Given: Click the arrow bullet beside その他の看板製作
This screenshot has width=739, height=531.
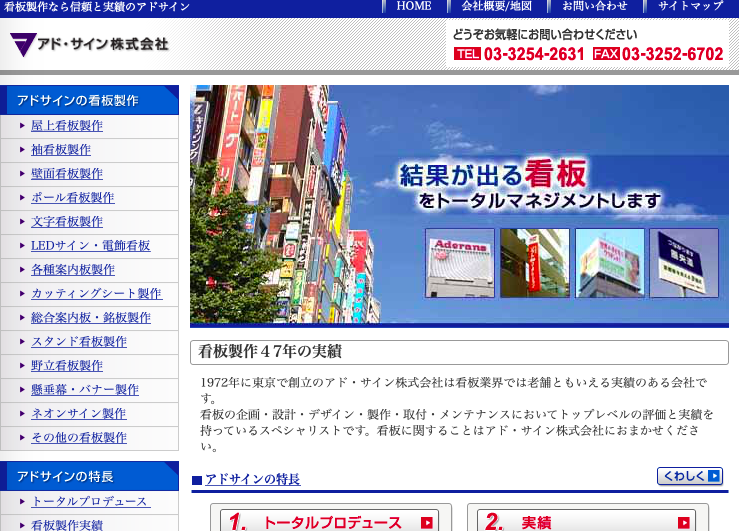Looking at the screenshot, I should pos(22,438).
